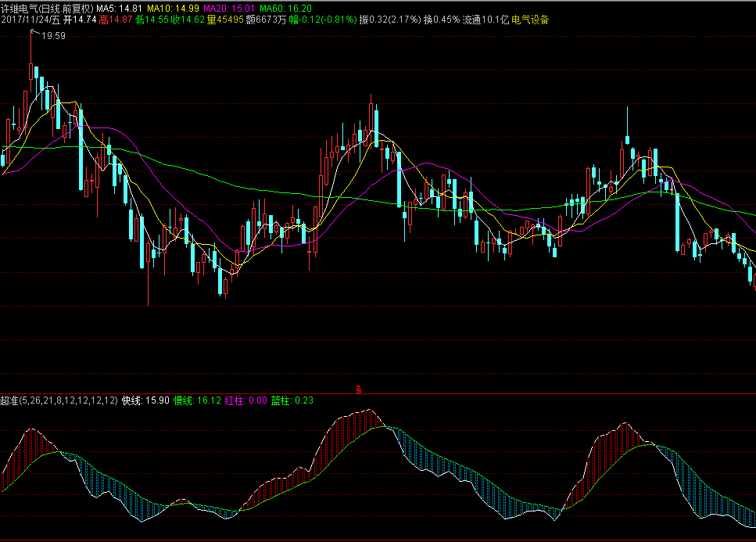The image size is (756, 542).
Task: Open the 电气设备 sector link
Action: (x=530, y=20)
